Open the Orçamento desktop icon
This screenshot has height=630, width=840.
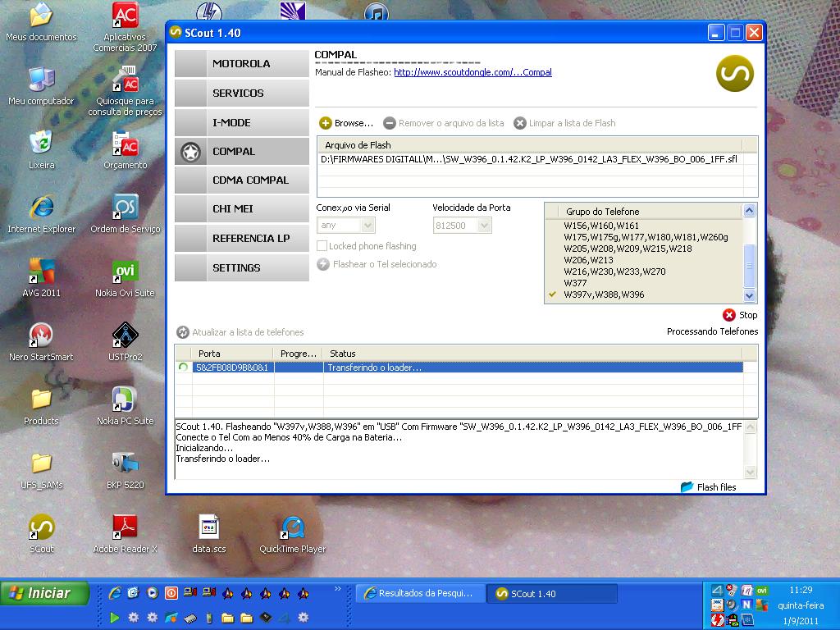[125, 149]
